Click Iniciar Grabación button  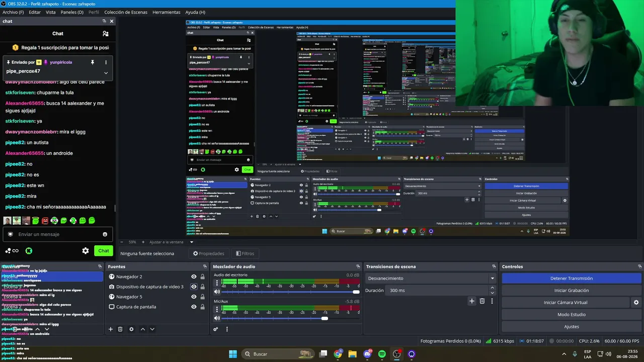tap(572, 291)
